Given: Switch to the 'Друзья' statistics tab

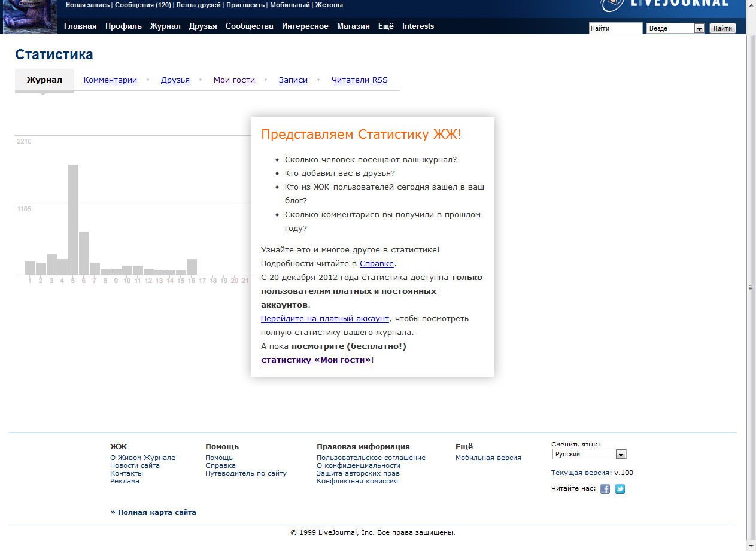Looking at the screenshot, I should (175, 80).
